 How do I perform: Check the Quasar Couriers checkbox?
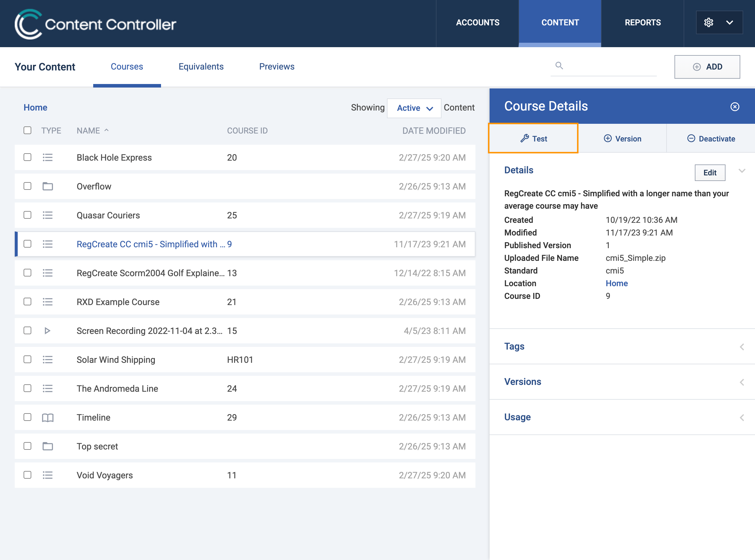point(27,215)
